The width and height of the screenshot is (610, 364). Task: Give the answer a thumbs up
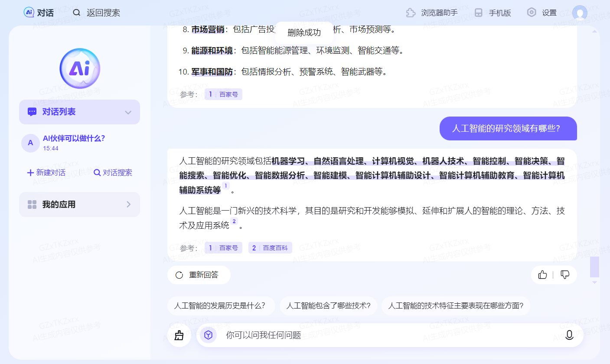[542, 275]
